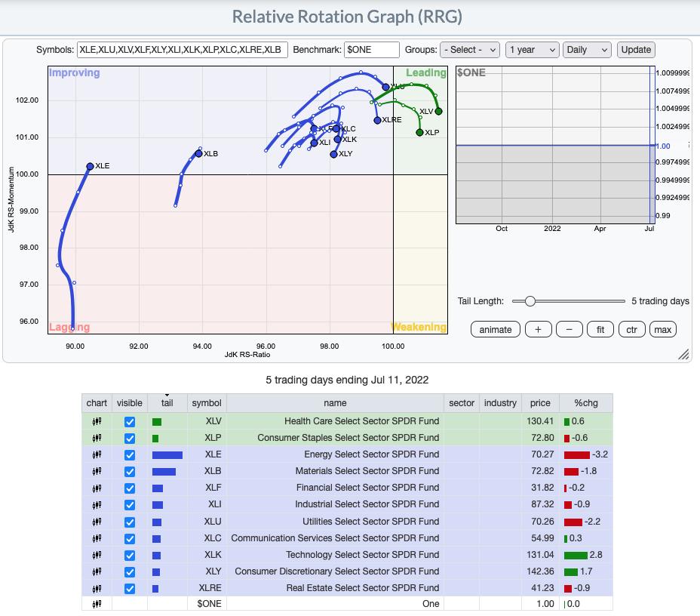Focus the Benchmark input field
This screenshot has height=616, width=700.
[x=371, y=50]
